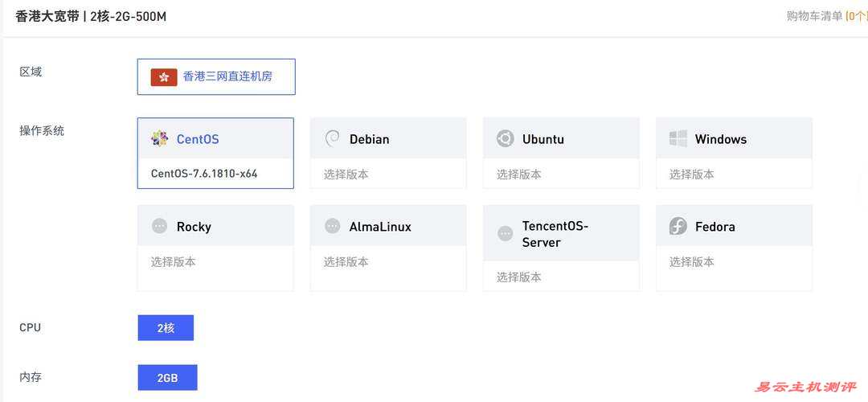Click the 操作系统 label
This screenshot has height=402, width=868.
pyautogui.click(x=42, y=131)
